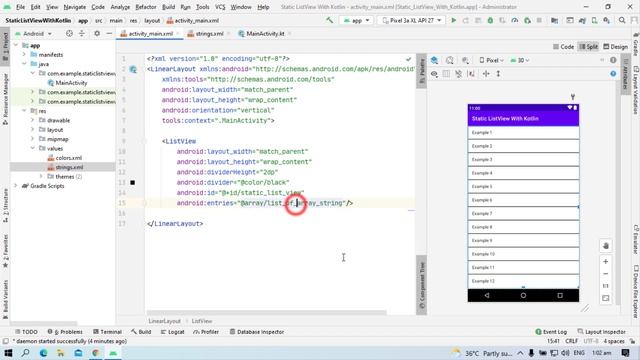Click the design warnings info icon
640x360 pixels.
click(613, 60)
